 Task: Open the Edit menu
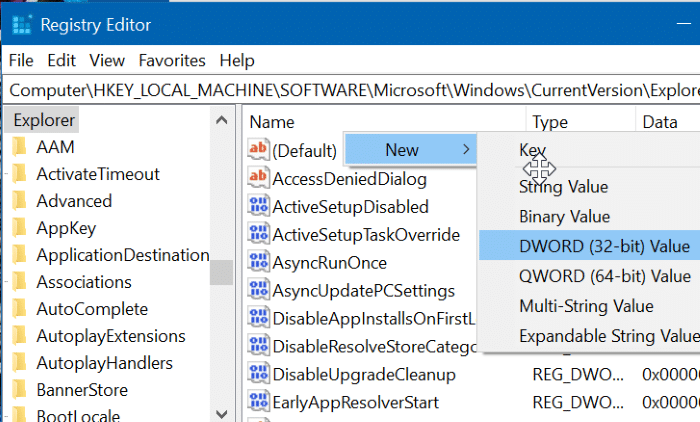(62, 60)
